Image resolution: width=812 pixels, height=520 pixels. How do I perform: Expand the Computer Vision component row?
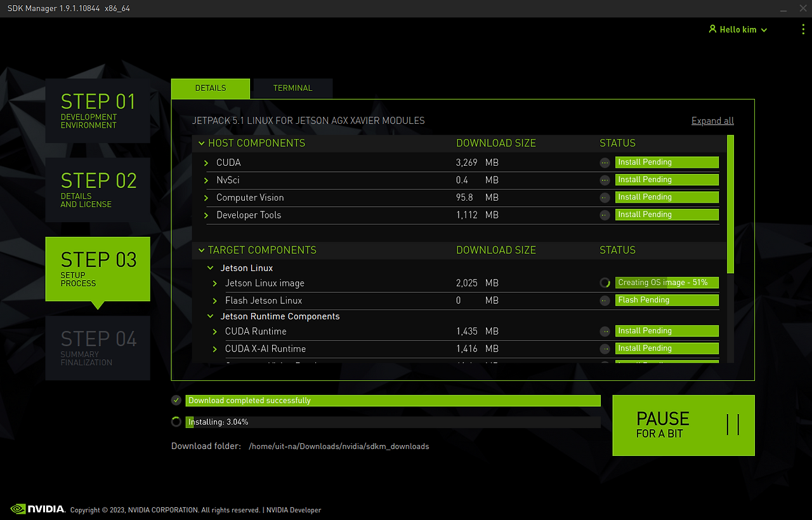[206, 198]
